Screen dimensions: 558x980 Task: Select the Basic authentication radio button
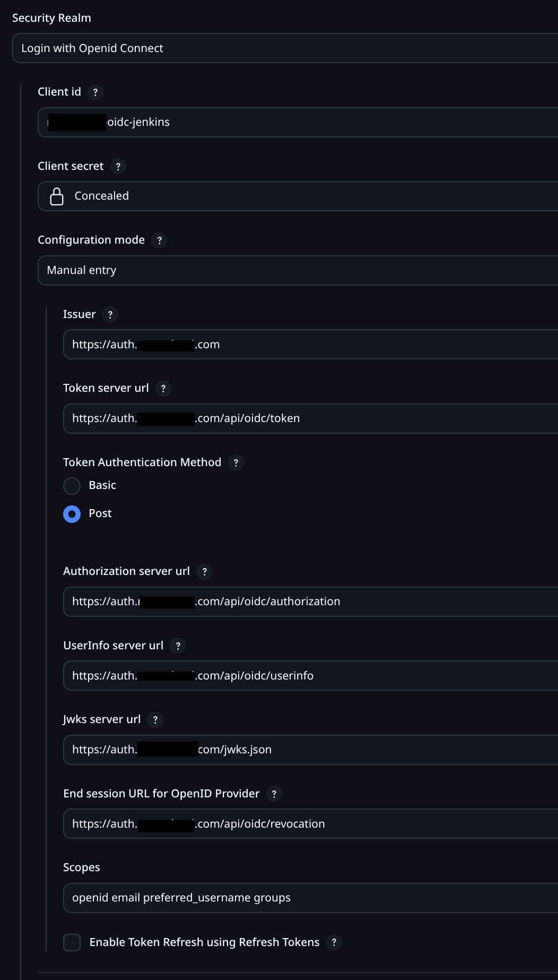point(72,486)
